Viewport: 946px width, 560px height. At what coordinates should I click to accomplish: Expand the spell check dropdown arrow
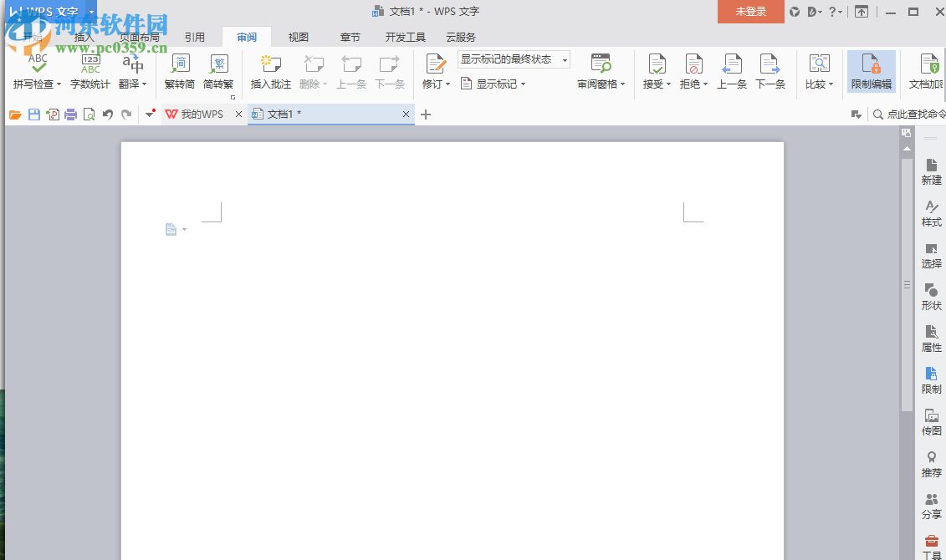click(59, 84)
